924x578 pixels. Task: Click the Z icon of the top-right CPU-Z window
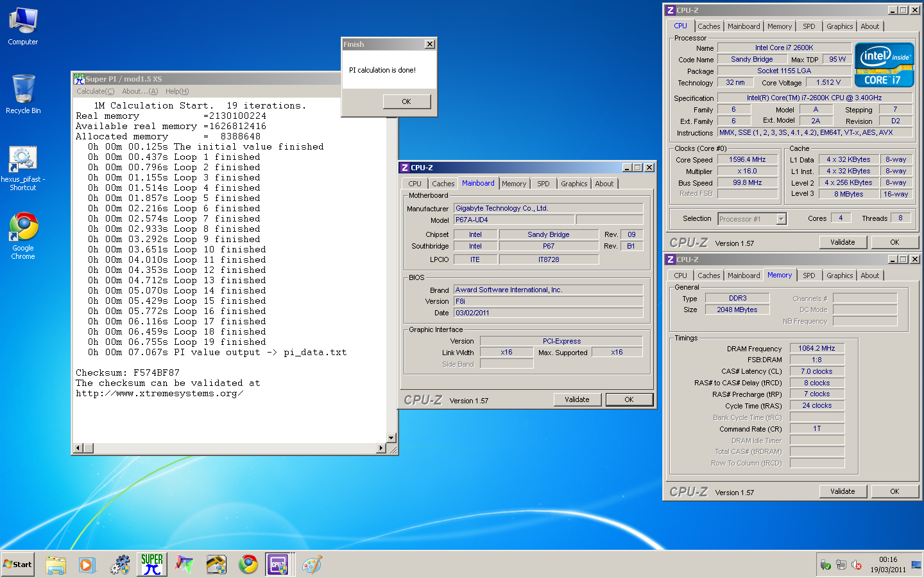click(671, 10)
